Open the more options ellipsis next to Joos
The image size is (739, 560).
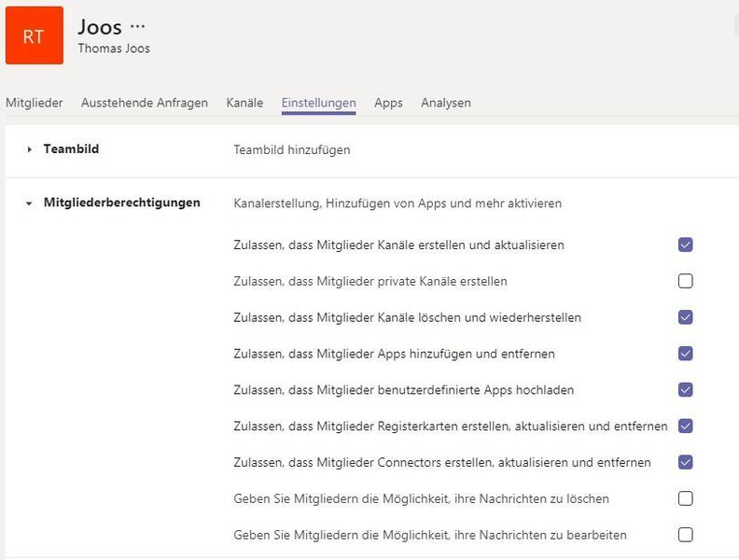(137, 26)
